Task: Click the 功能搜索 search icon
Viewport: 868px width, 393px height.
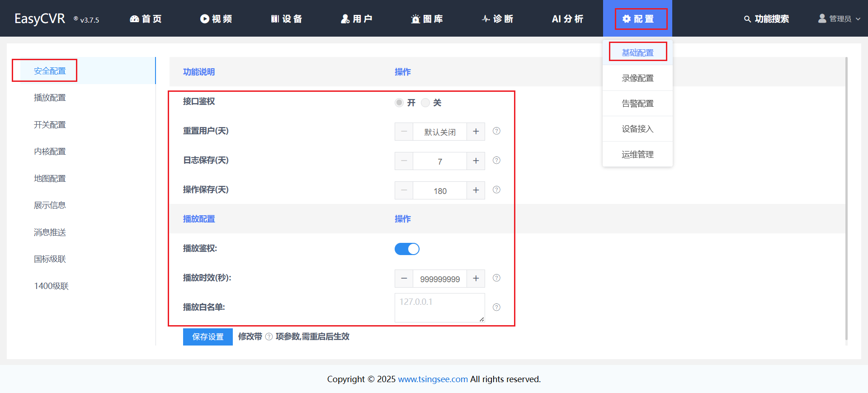Action: pyautogui.click(x=747, y=19)
